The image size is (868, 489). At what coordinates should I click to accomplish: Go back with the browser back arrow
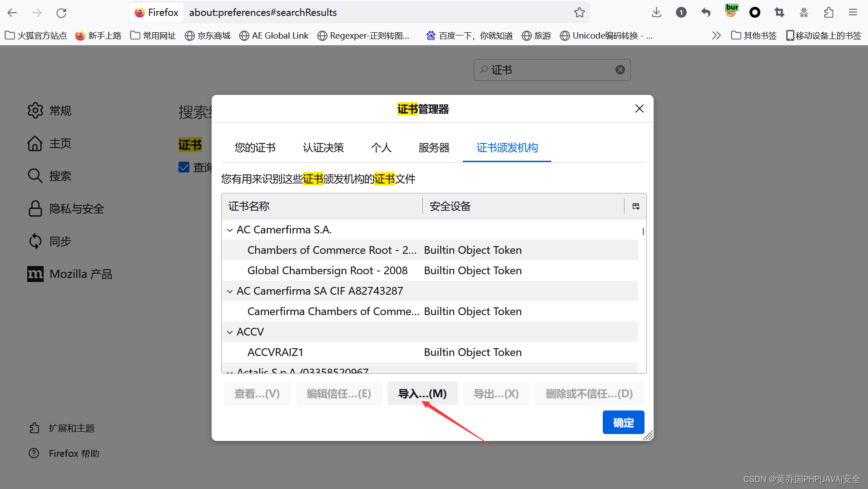tap(12, 13)
